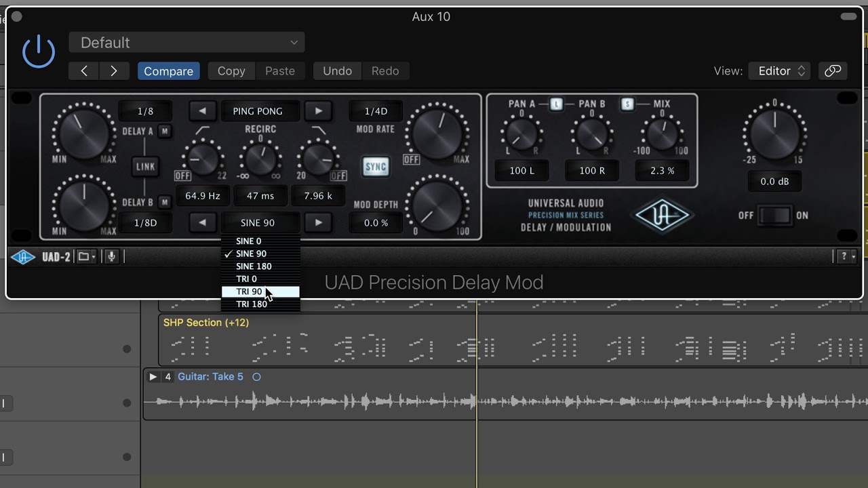Open the UAD toolbar folder preset menu

[86, 257]
